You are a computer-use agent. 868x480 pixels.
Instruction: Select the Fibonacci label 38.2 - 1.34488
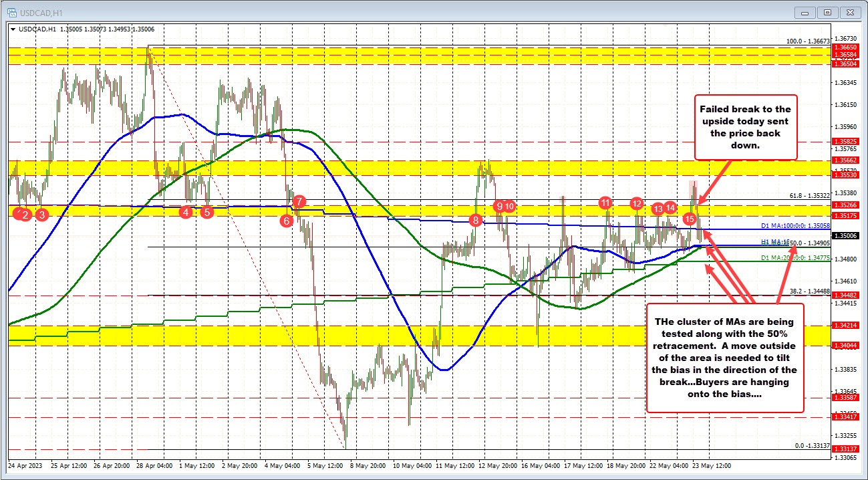809,291
